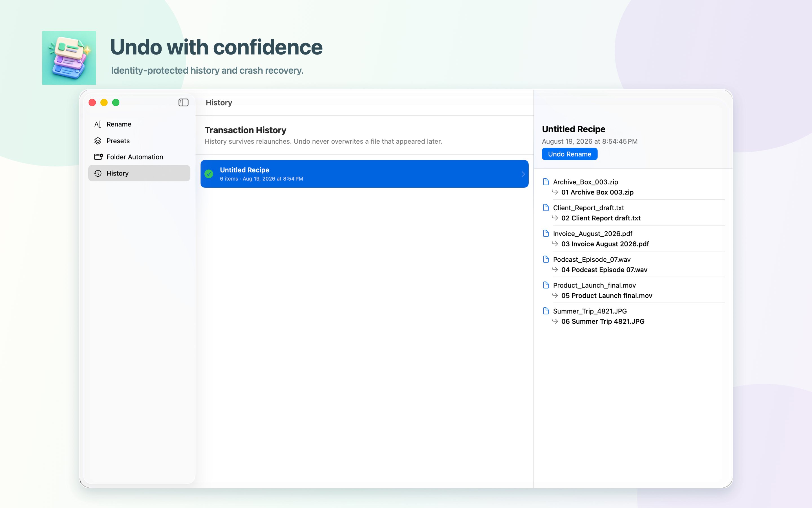Screen dimensions: 812x508
Task: Click the 'Identity-protected history and crash recovery' tagline
Action: (x=207, y=71)
